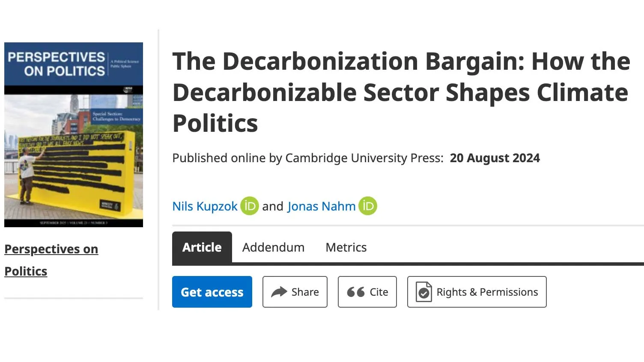This screenshot has height=362, width=644.
Task: Open Nils Kupzok's ORCID iD icon
Action: pos(249,206)
